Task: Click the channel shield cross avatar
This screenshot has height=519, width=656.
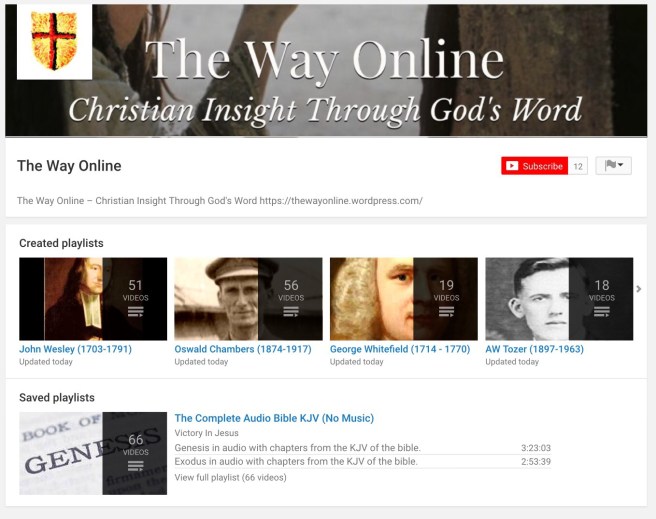Action: tap(54, 42)
